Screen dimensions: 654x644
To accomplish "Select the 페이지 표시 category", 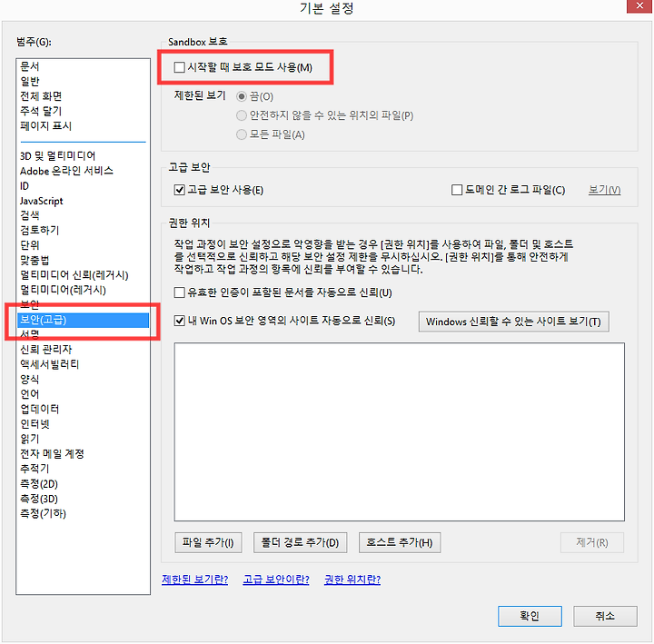I will 83,126.
